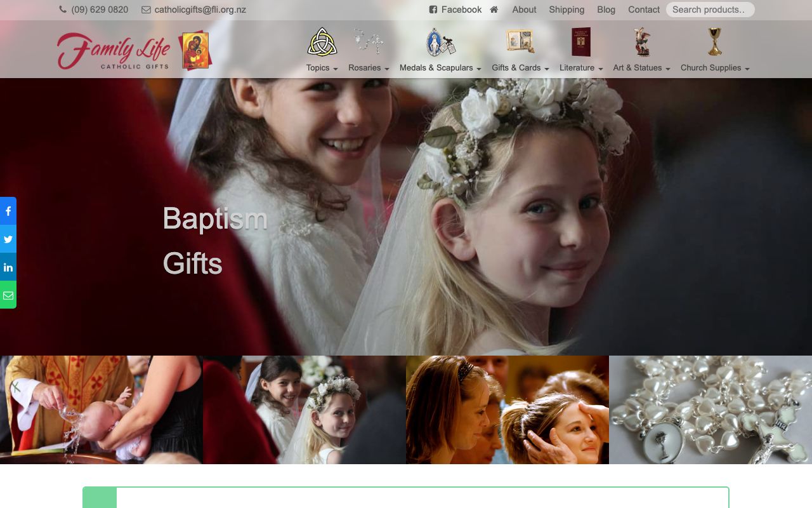The image size is (812, 508).
Task: Share page by email side button
Action: (8, 295)
